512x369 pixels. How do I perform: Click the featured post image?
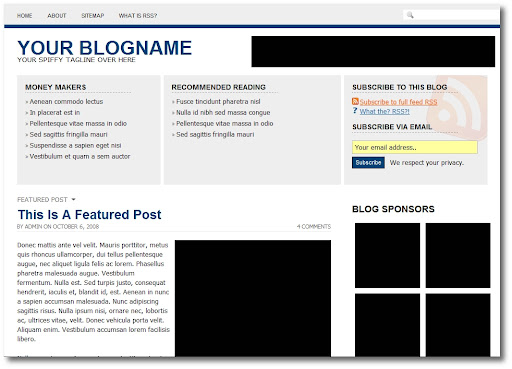253,298
